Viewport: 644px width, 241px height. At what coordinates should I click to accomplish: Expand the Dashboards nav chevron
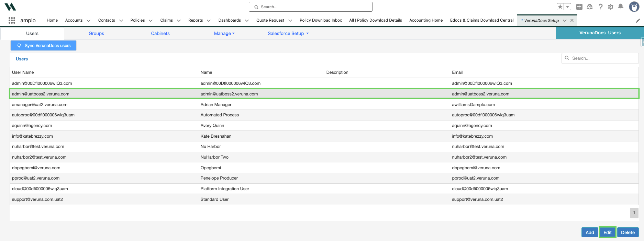point(247,21)
